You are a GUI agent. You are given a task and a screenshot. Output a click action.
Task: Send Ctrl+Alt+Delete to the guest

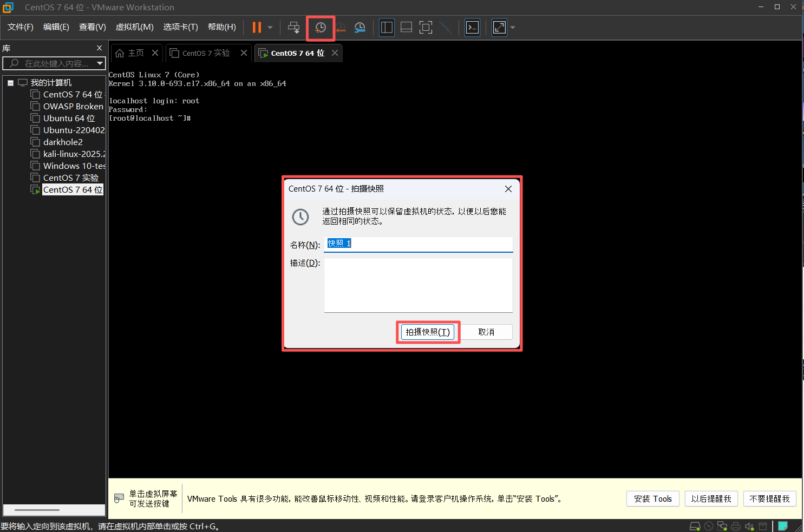tap(293, 28)
